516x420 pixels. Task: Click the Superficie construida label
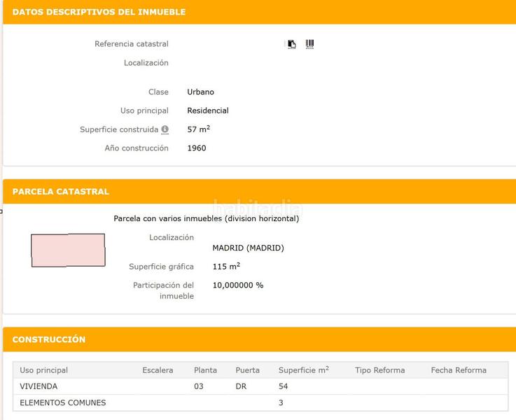[x=119, y=129]
